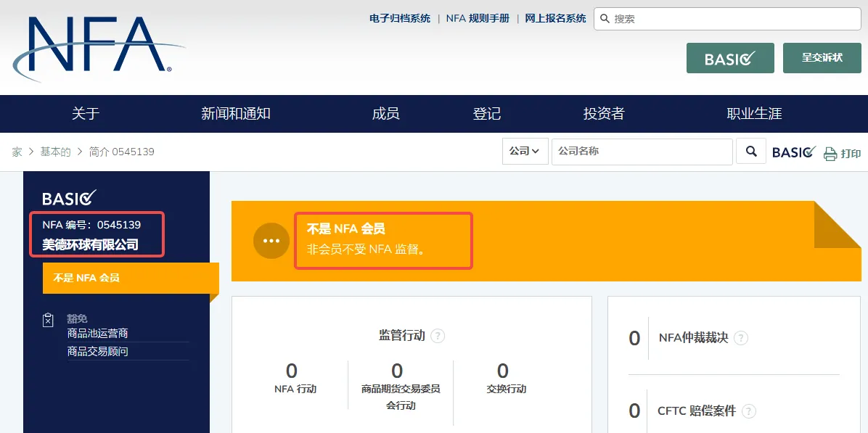Viewport: 868px width, 433px height.
Task: Click 商品池运营商 in the sidebar
Action: [x=97, y=334]
